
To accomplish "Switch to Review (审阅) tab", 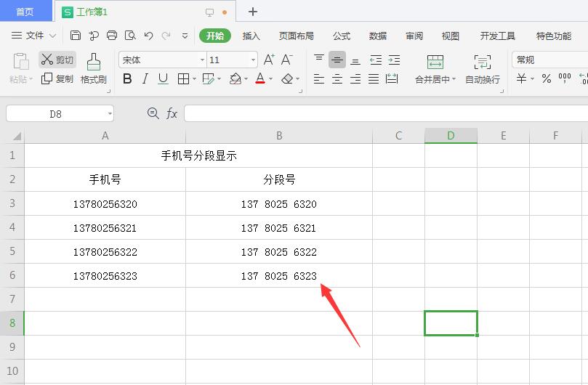I will click(x=414, y=36).
